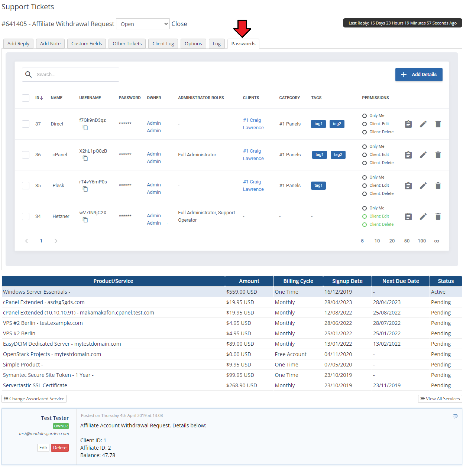Select Only Me for Direct entry
463x476 pixels.
[365, 116]
